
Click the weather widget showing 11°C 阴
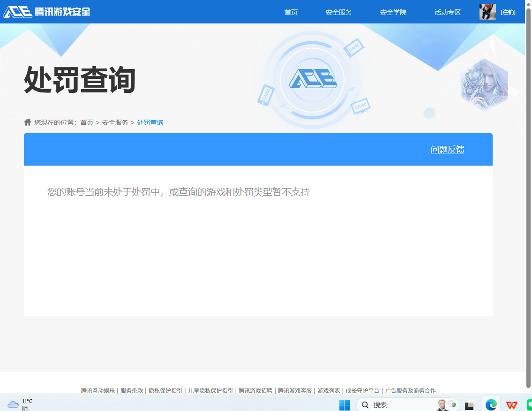21,404
